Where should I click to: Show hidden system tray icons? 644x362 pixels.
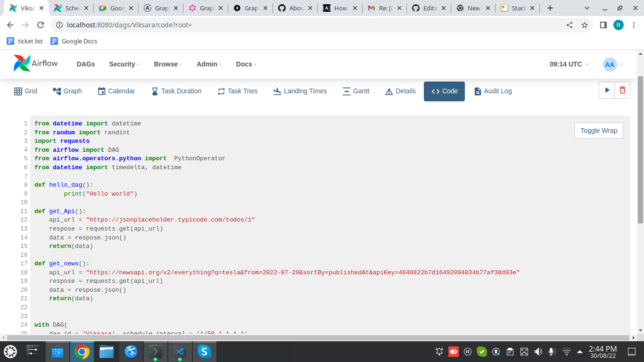click(x=579, y=352)
